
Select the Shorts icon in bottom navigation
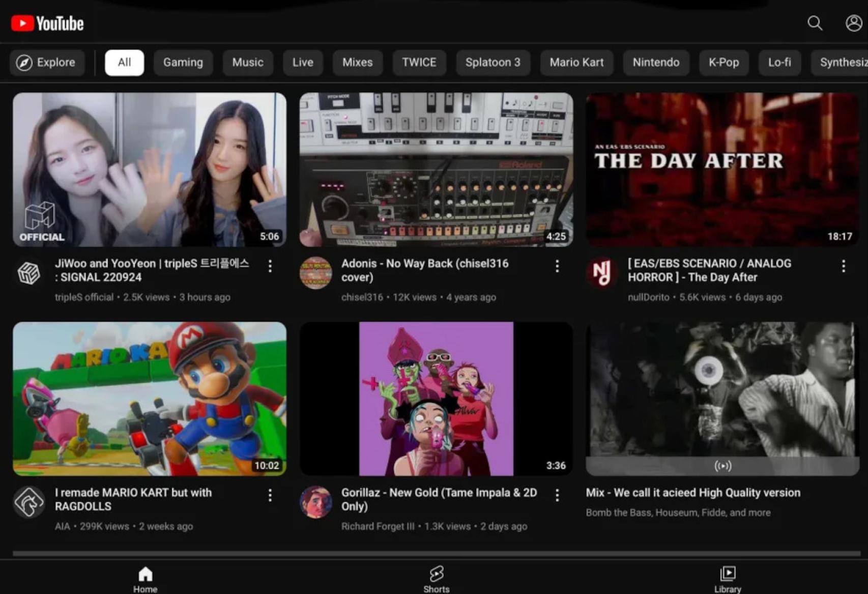pyautogui.click(x=437, y=574)
